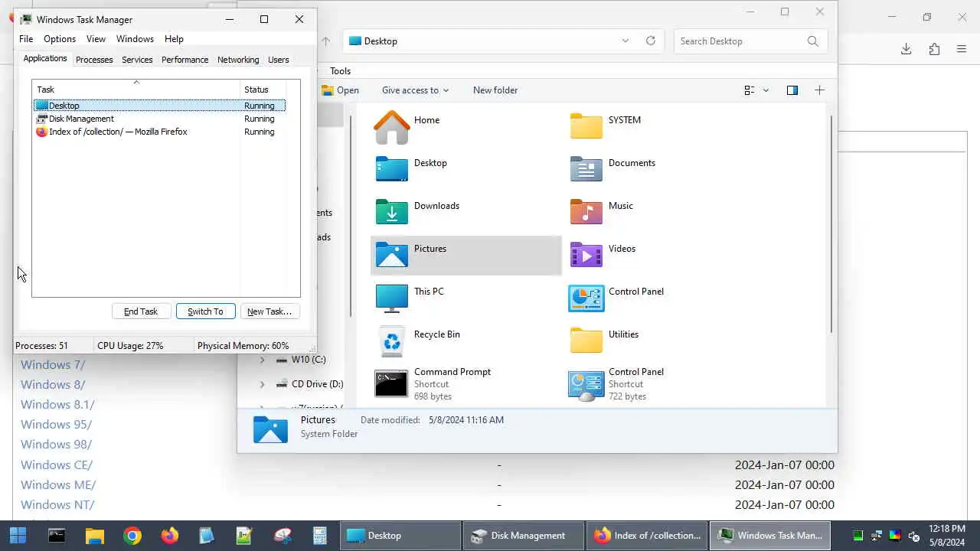The height and width of the screenshot is (551, 980).
Task: Open Firefox extensions puzzle icon
Action: click(x=934, y=49)
